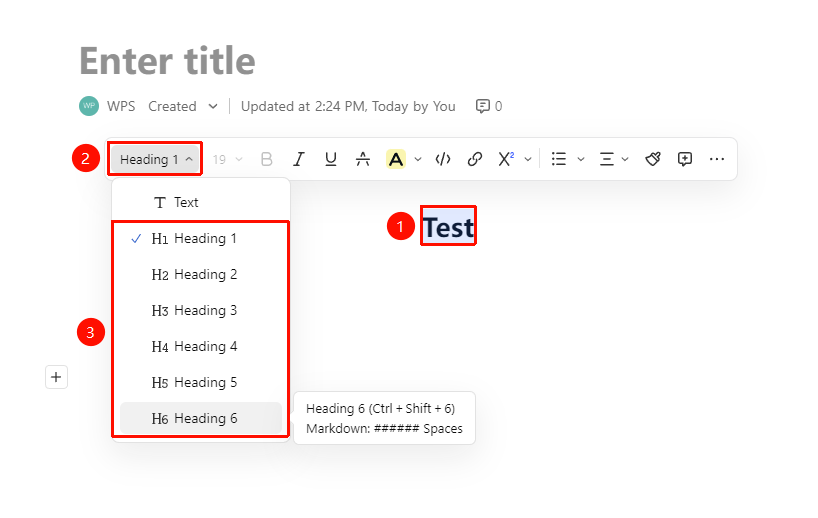Choose the Text style option
Viewport: 818px width, 518px height.
[x=201, y=202]
